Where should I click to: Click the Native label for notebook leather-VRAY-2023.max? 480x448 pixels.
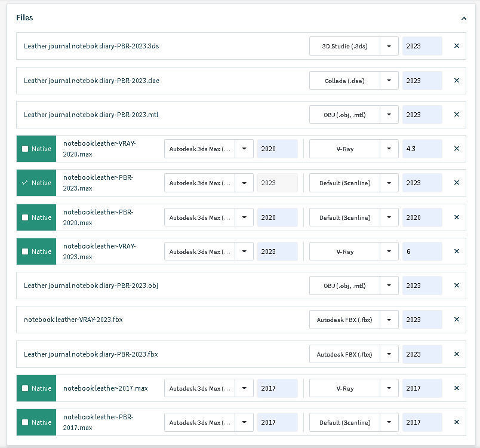(41, 251)
